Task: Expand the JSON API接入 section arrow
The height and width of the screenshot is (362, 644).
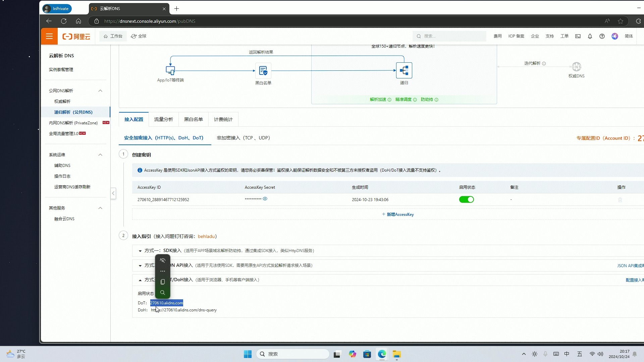Action: (140, 265)
